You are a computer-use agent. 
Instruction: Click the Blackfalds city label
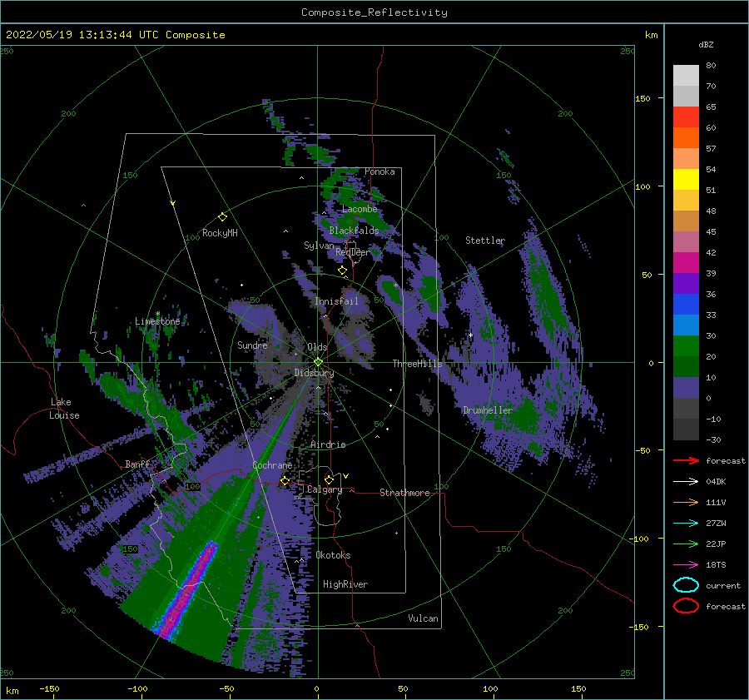pos(354,231)
